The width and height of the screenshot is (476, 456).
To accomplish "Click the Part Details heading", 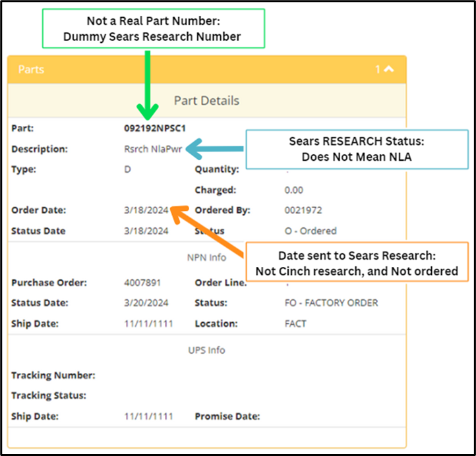I will (207, 101).
